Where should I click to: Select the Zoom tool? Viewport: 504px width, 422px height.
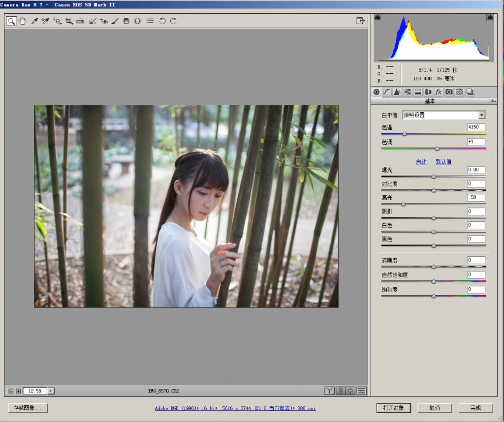pos(11,21)
